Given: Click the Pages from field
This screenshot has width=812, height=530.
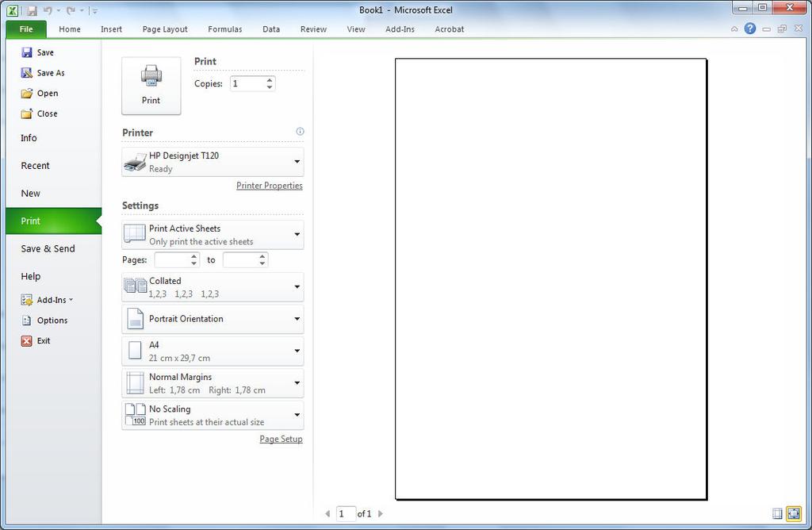Looking at the screenshot, I should [172, 260].
